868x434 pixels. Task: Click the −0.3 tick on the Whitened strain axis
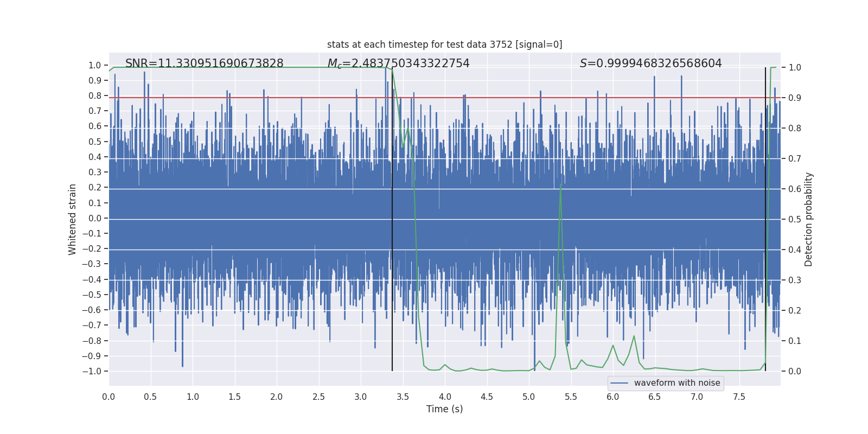click(92, 264)
